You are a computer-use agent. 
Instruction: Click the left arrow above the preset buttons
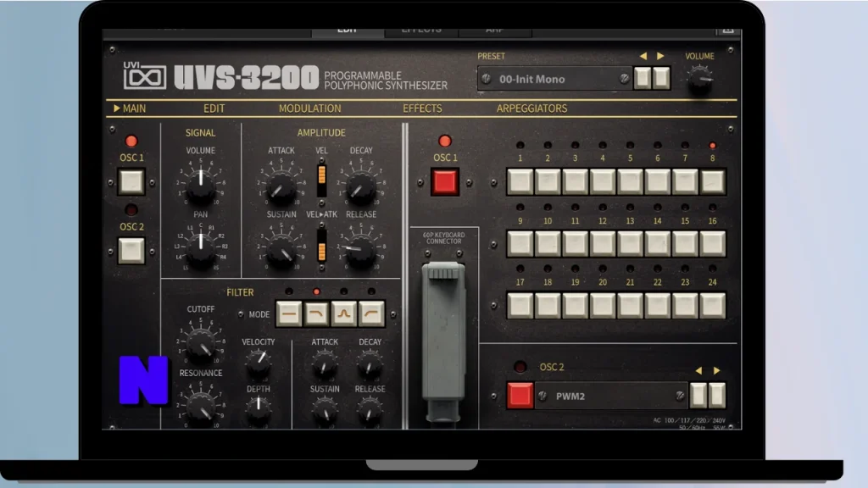click(x=643, y=56)
